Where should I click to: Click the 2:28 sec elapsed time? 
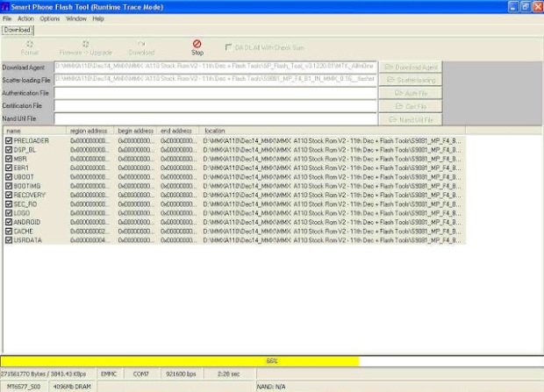(229, 374)
